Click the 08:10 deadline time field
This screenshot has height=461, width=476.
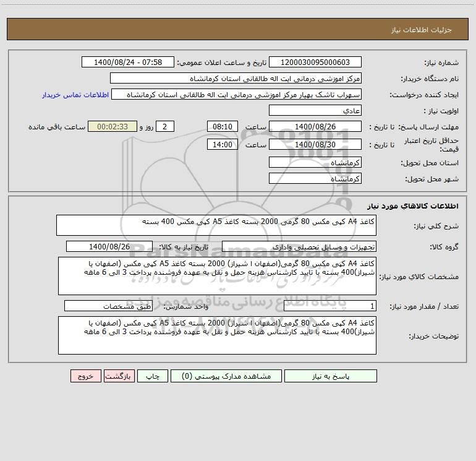pos(222,126)
